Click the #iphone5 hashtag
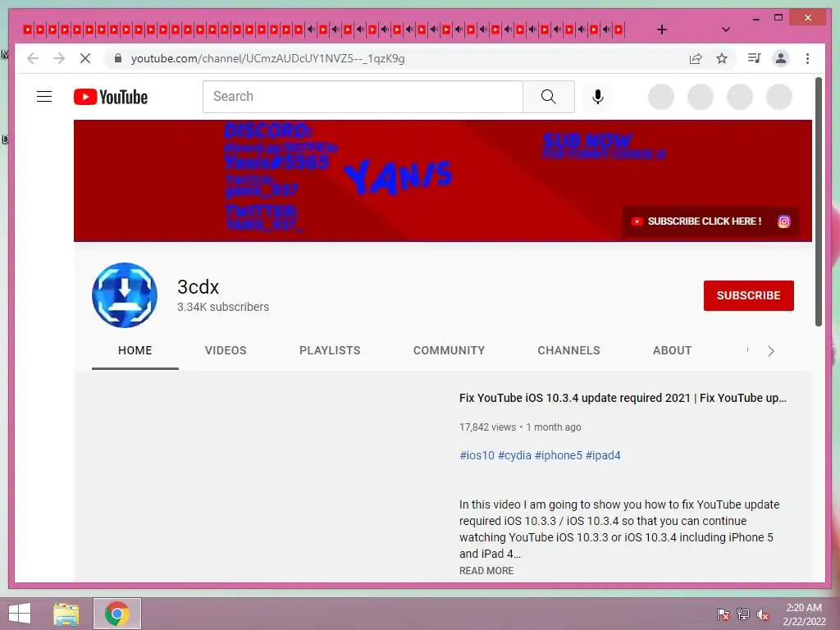 click(558, 455)
